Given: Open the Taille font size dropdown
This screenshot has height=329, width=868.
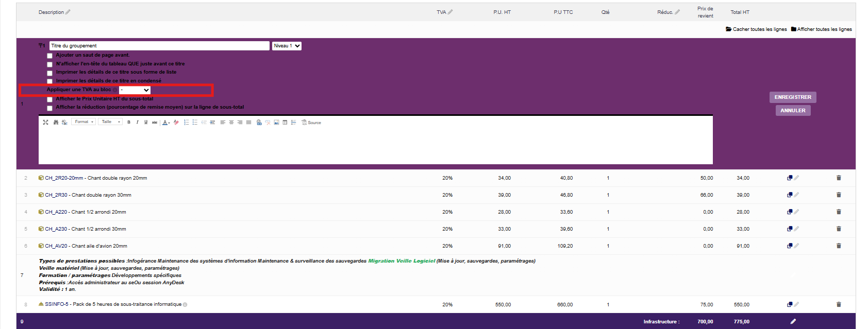Looking at the screenshot, I should [x=110, y=122].
